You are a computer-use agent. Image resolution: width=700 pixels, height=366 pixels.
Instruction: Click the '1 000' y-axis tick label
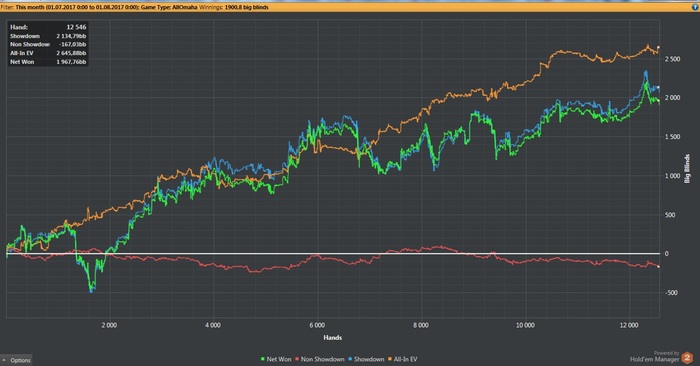click(672, 176)
